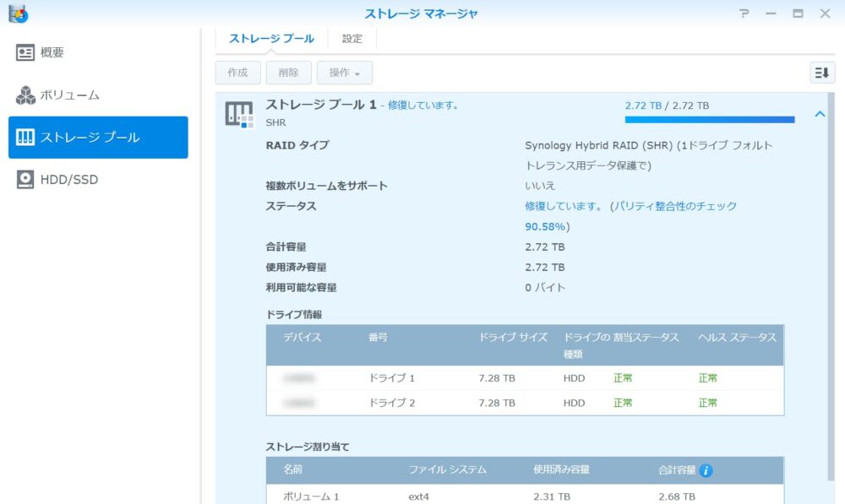Click 7.28 TB size of ドライブ 1

tap(497, 378)
